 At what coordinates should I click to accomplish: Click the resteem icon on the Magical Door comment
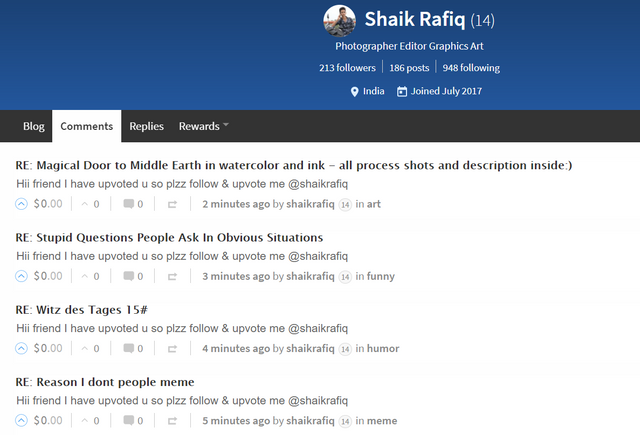[172, 204]
